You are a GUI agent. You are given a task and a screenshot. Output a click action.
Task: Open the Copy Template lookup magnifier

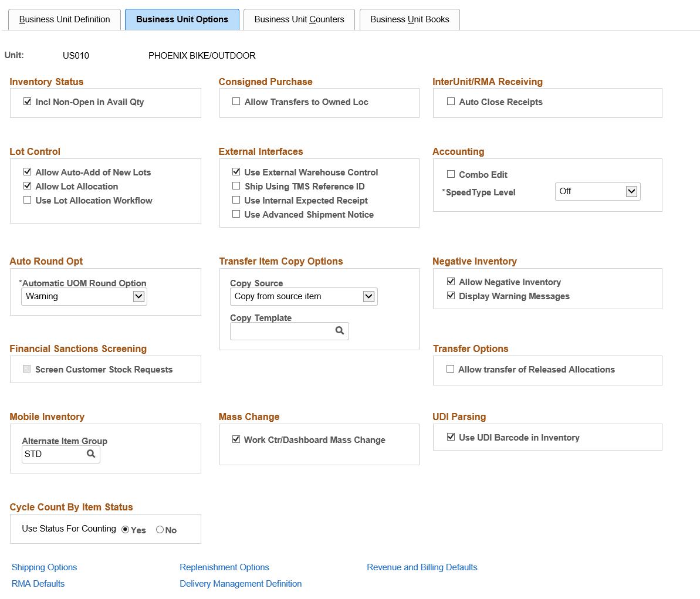pyautogui.click(x=340, y=331)
